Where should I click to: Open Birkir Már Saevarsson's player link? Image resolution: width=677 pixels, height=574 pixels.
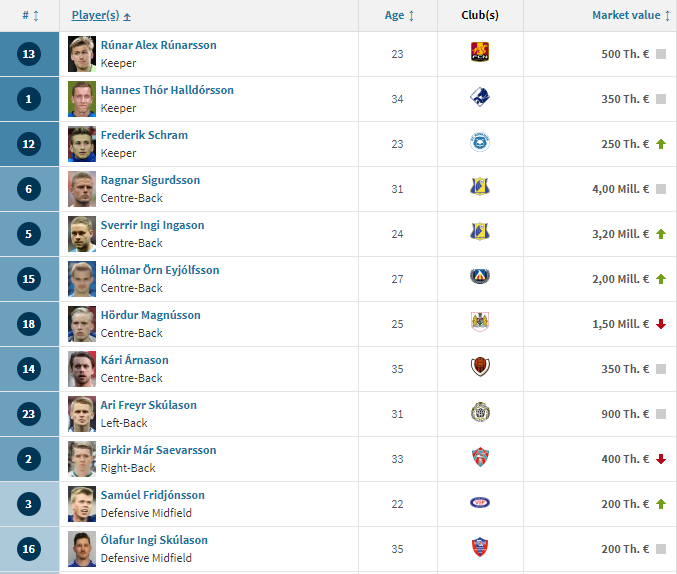pos(158,450)
